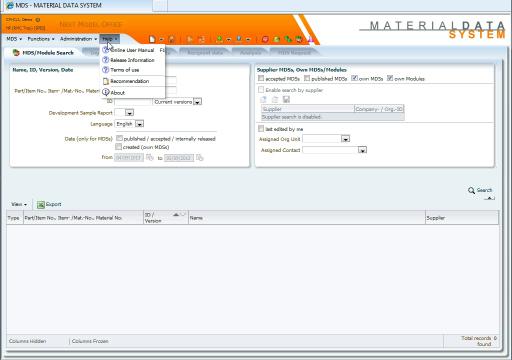
Task: Check published / accepted / internally released date option
Action: coord(119,138)
